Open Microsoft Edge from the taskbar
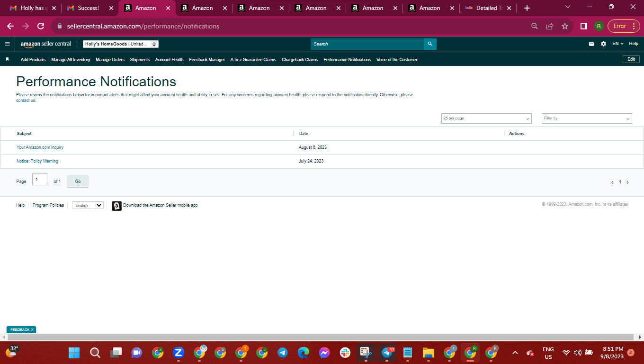 [x=304, y=353]
